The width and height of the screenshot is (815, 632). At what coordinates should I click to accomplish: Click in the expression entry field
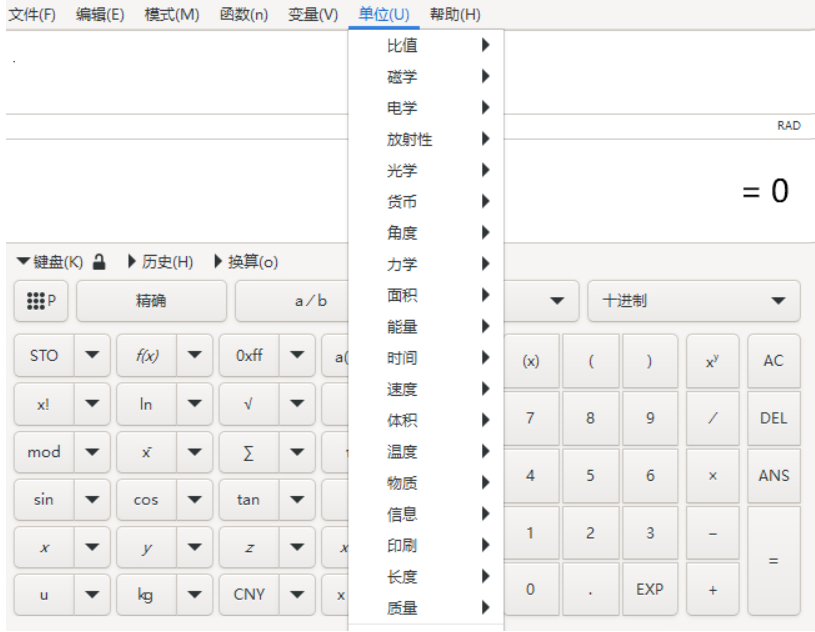(x=177, y=73)
